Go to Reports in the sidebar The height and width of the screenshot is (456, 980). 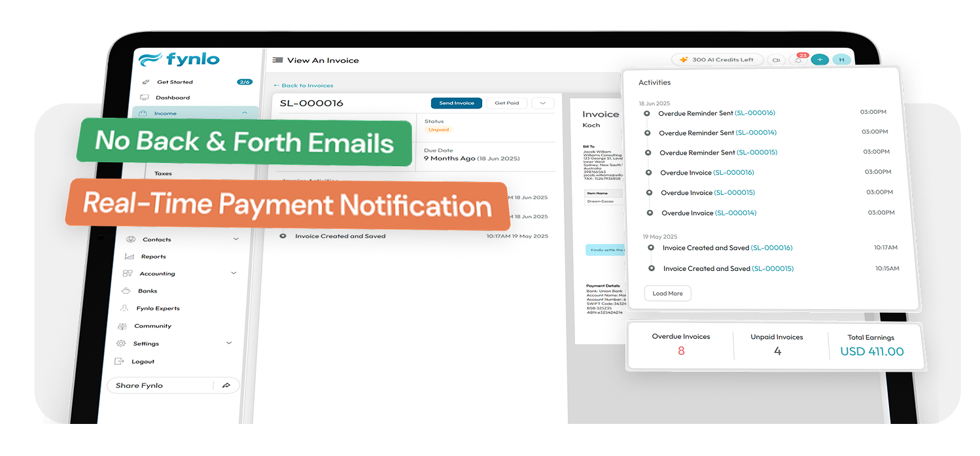coord(153,256)
